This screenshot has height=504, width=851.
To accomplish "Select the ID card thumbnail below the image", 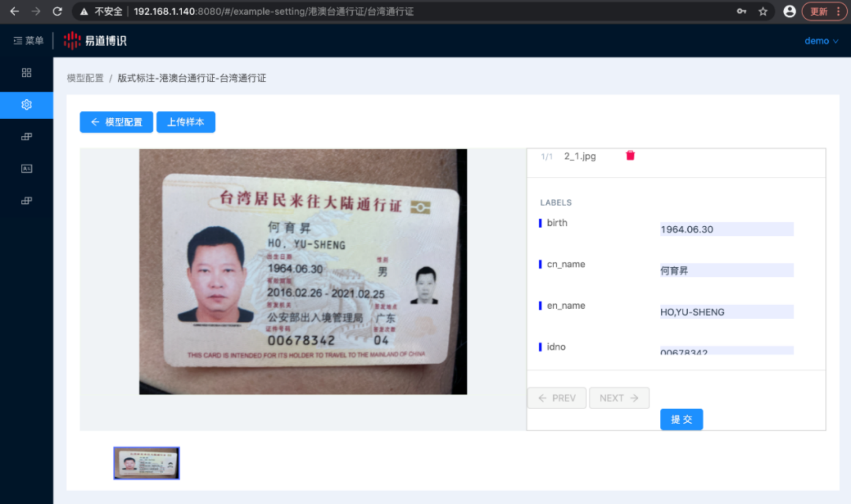I will coord(147,463).
